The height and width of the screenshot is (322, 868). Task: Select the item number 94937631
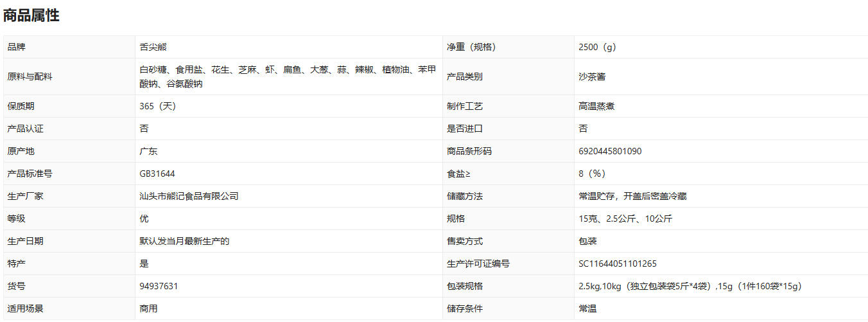click(x=159, y=286)
